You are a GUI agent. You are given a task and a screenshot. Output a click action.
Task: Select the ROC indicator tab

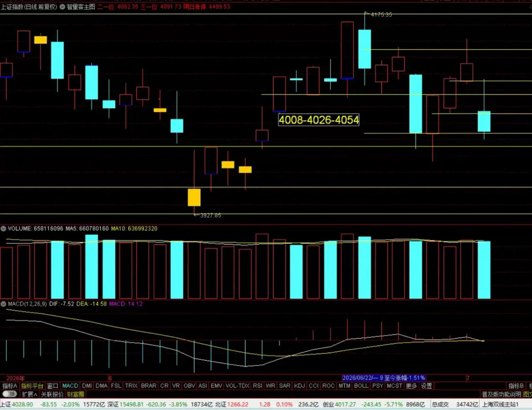pos(328,386)
